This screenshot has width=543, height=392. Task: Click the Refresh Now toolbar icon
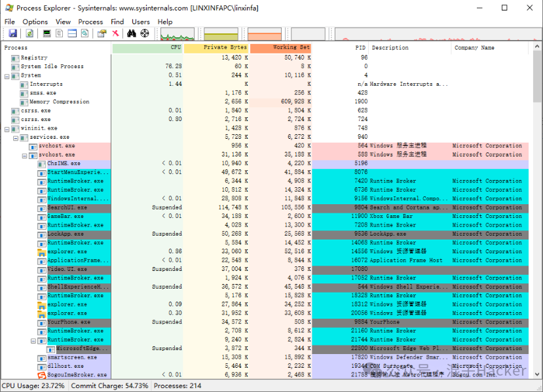[29, 33]
